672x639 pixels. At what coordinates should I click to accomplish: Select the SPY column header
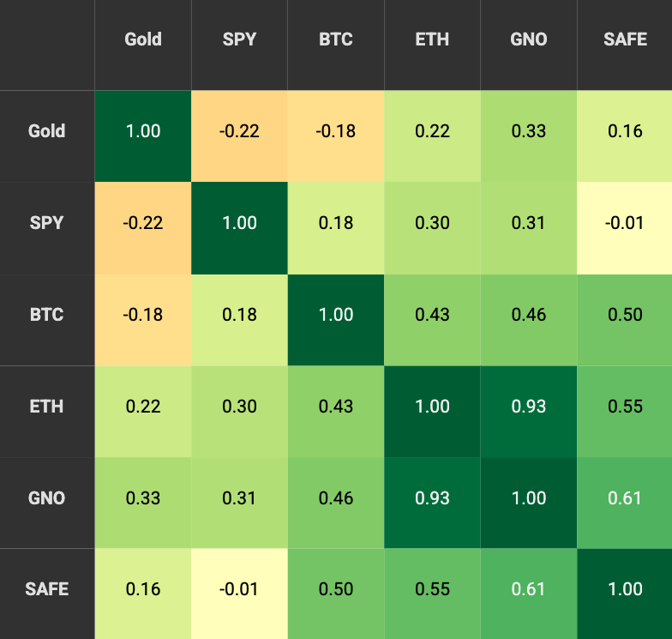point(239,39)
